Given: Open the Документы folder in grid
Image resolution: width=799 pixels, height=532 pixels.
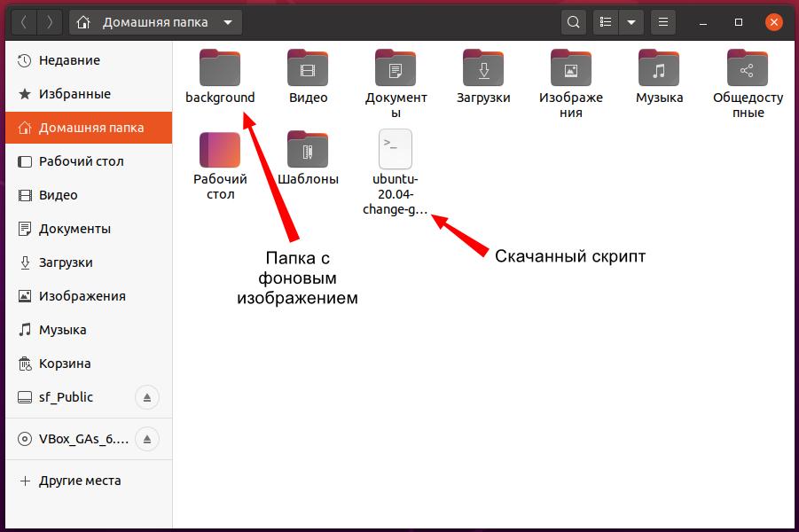Looking at the screenshot, I should tap(396, 67).
